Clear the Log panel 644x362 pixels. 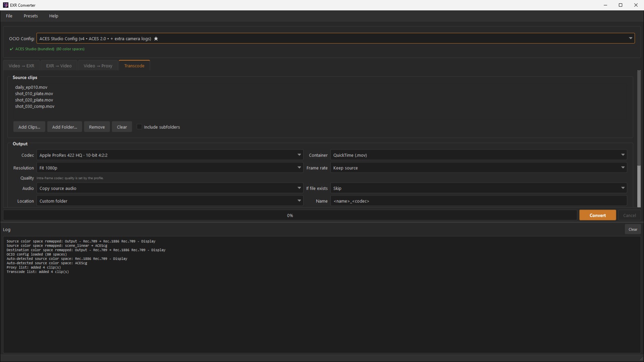(633, 229)
